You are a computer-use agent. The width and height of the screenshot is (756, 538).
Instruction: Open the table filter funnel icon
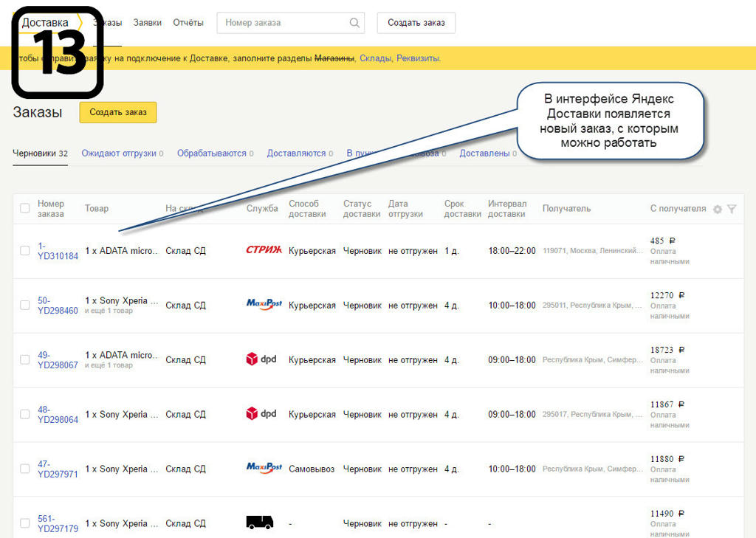click(732, 210)
